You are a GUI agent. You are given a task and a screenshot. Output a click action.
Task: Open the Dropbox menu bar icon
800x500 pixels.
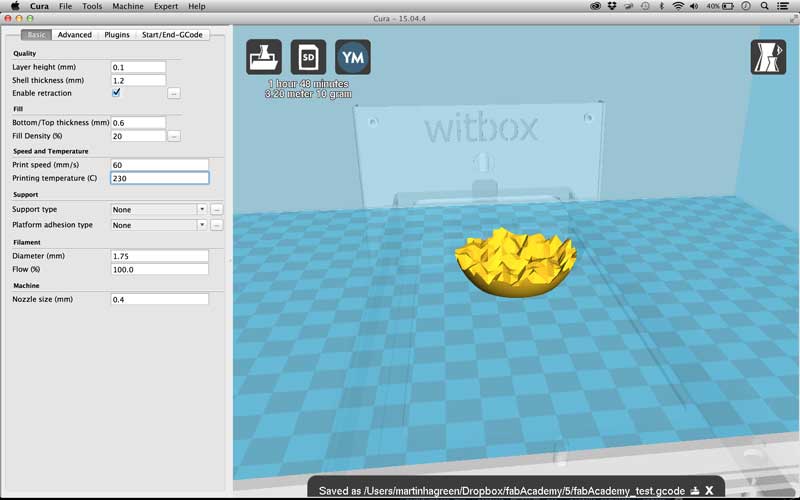[x=612, y=6]
